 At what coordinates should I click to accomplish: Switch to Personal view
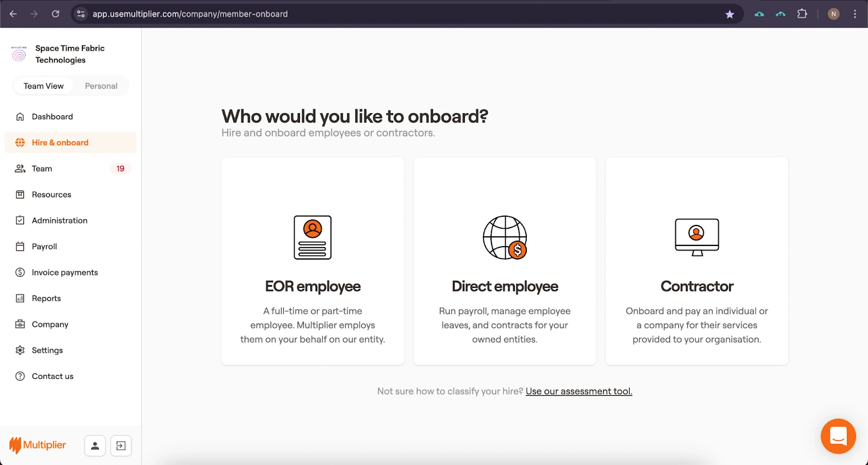point(101,86)
